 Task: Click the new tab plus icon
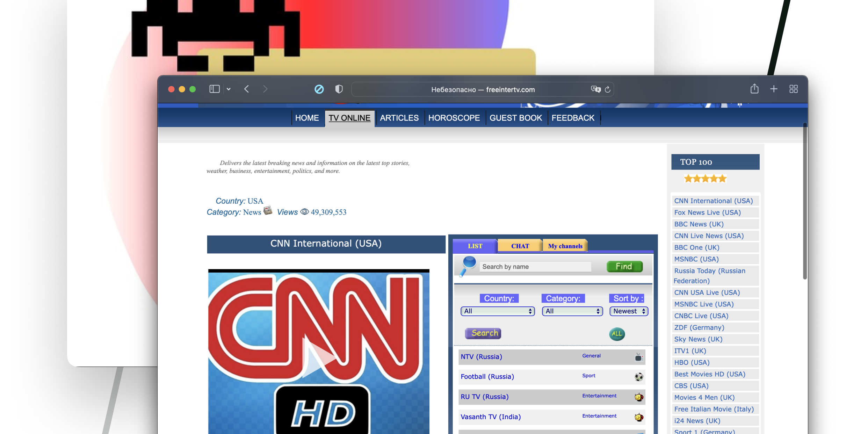click(x=774, y=89)
